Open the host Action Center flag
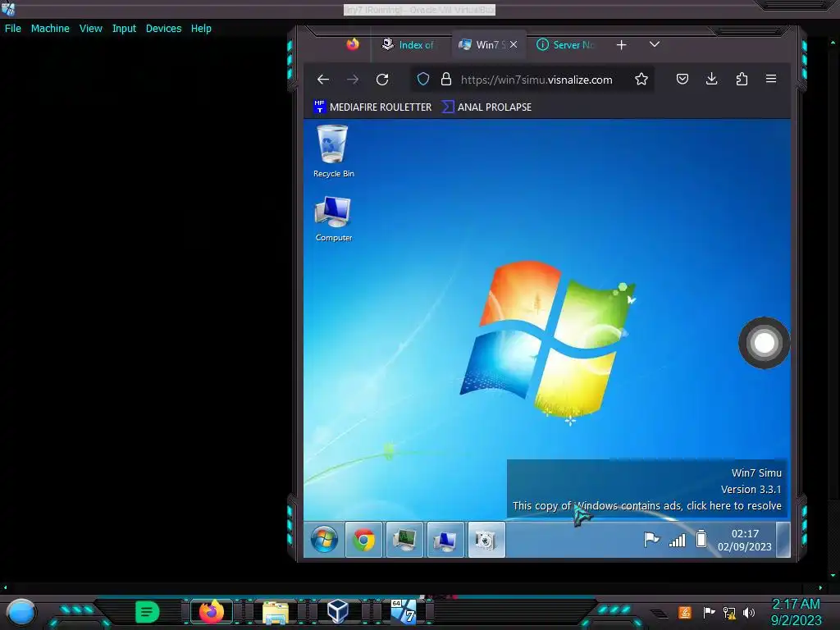The image size is (840, 630). tap(709, 612)
